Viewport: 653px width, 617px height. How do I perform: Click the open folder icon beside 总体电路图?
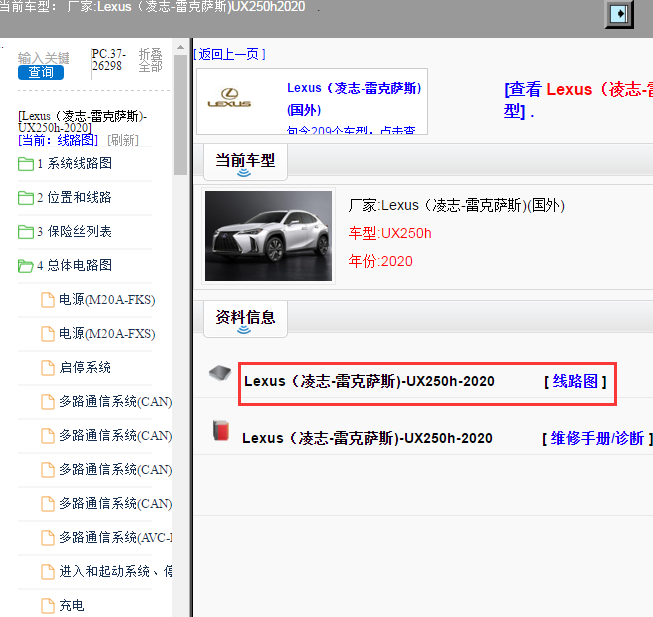pos(26,266)
